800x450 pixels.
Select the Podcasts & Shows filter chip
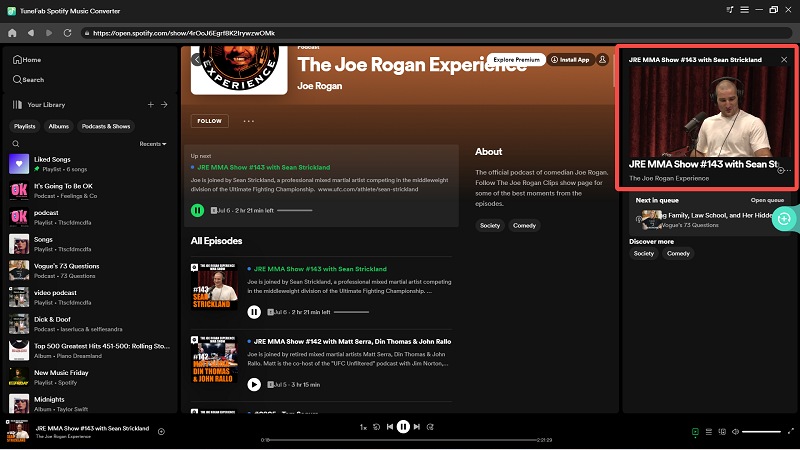[106, 126]
